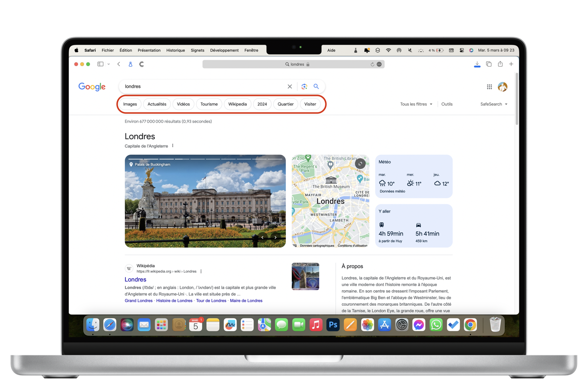Click the Google Lens camera search icon
This screenshot has height=382, width=588.
(x=304, y=86)
